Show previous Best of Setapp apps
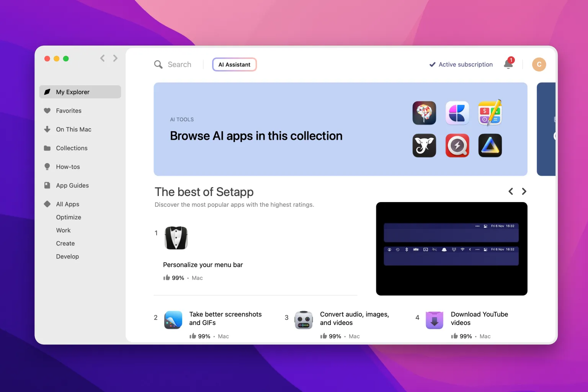The height and width of the screenshot is (392, 588). [510, 191]
